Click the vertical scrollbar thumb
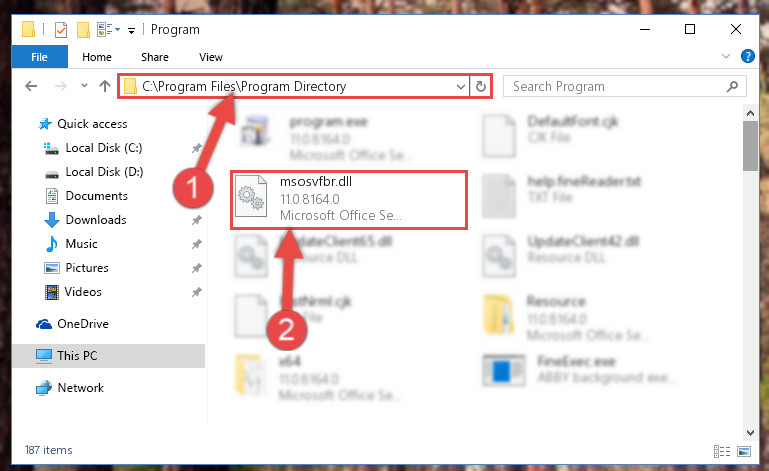This screenshot has width=769, height=471. point(750,145)
